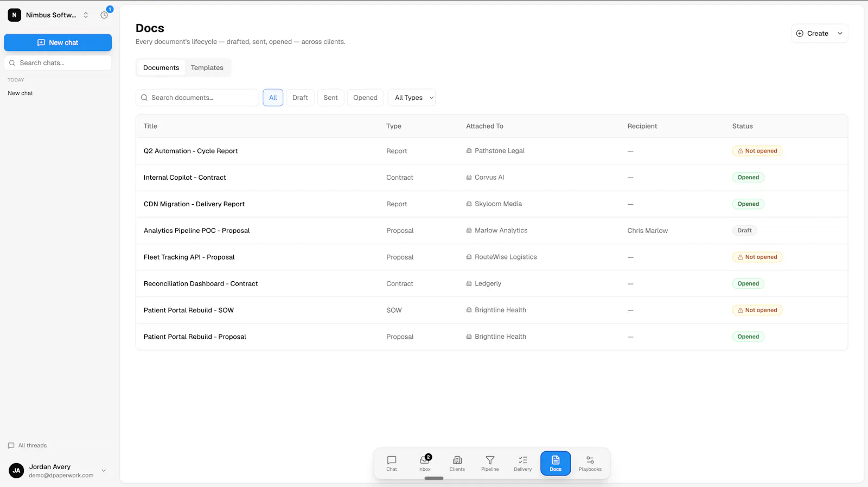Viewport: 868px width, 487px height.
Task: Click Opened badge for Reconciliation Dashboard
Action: 748,283
